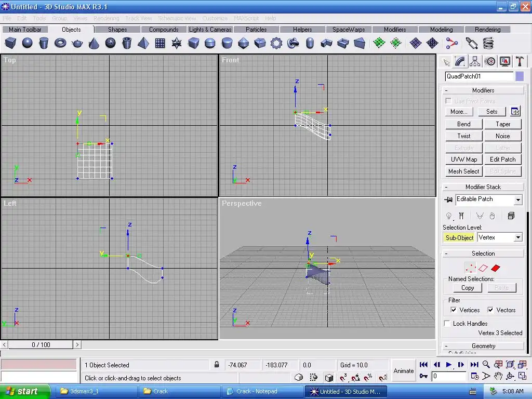Open the Utilities hammer panel tab
This screenshot has width=532, height=399.
[x=520, y=62]
